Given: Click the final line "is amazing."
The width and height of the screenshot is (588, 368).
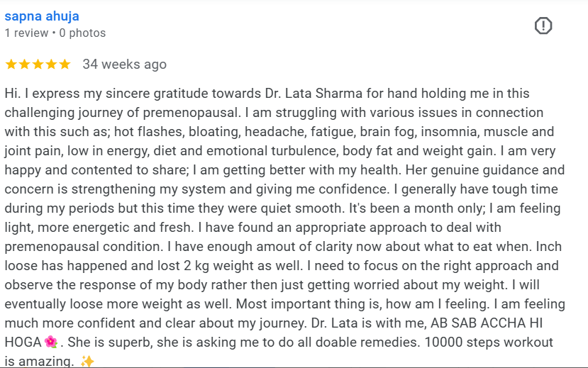Looking at the screenshot, I should tap(38, 361).
